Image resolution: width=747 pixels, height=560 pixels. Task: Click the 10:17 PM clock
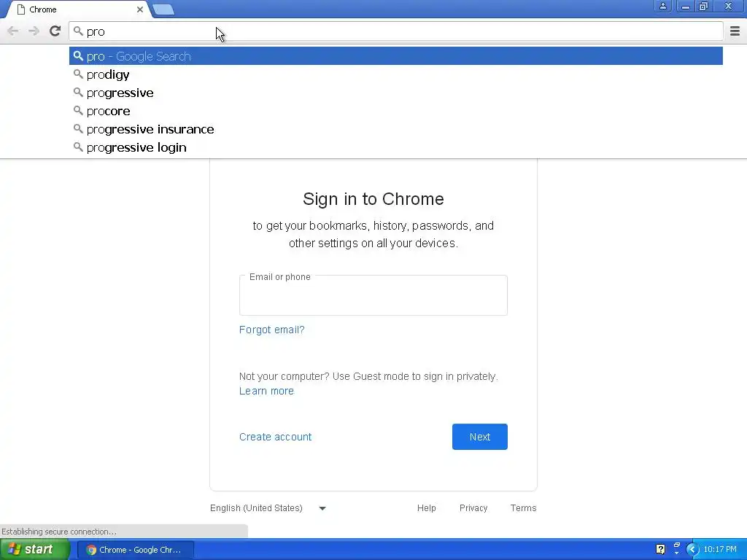click(x=720, y=550)
